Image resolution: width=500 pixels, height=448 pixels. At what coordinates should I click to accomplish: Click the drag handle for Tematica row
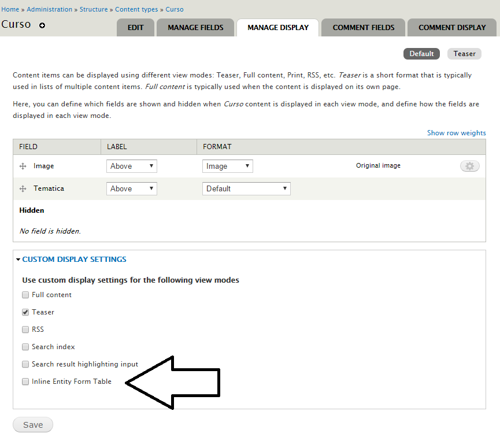click(x=23, y=189)
